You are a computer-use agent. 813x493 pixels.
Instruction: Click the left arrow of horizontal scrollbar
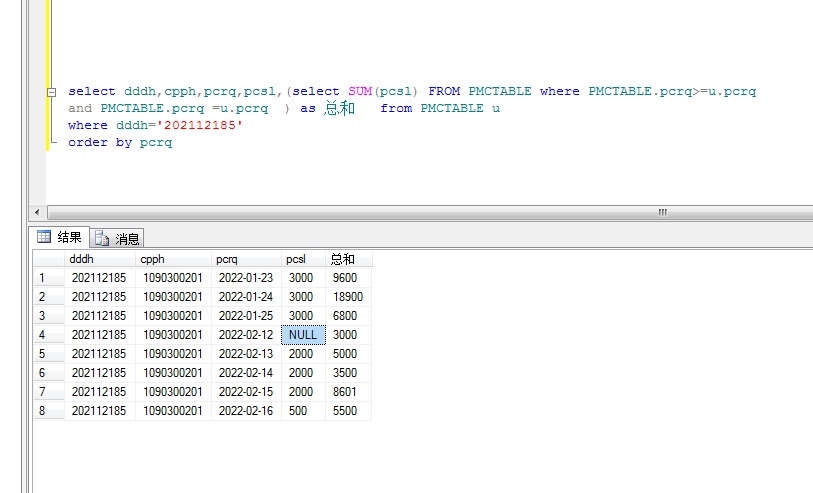37,212
